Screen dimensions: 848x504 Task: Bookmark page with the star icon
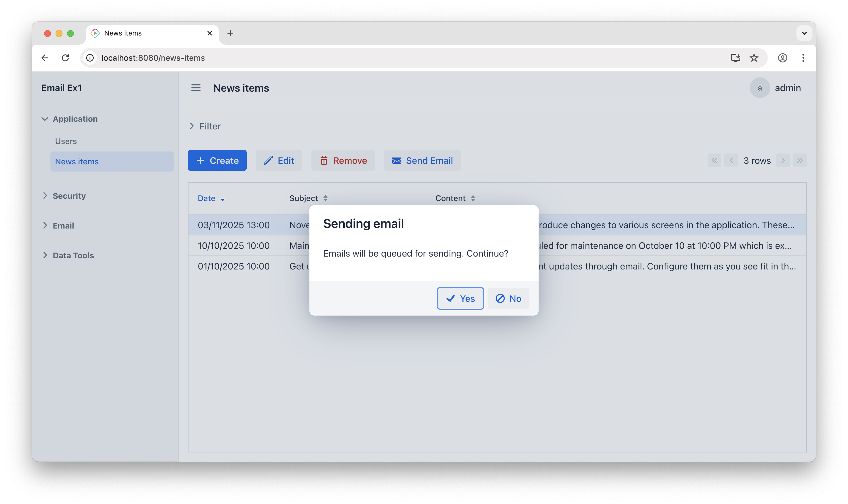pos(754,58)
